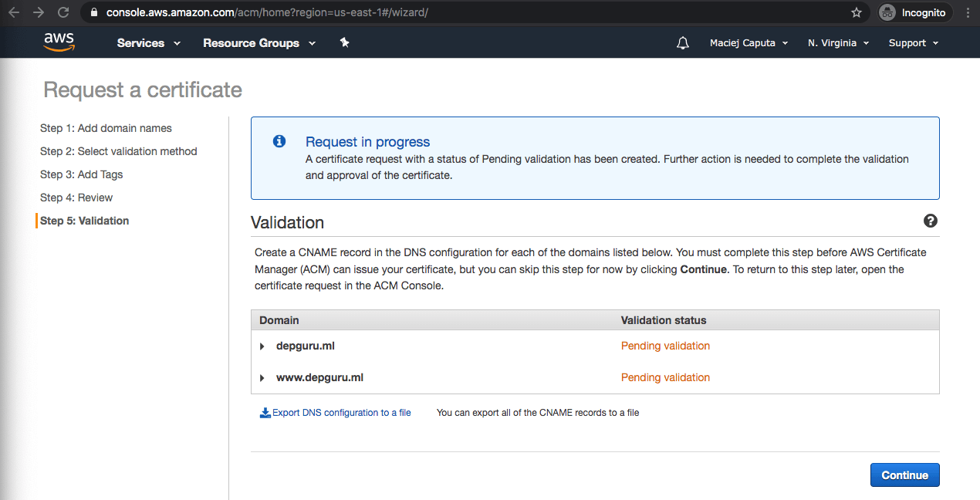Expand the www.depguru.ml domain row
980x500 pixels.
[x=262, y=378]
